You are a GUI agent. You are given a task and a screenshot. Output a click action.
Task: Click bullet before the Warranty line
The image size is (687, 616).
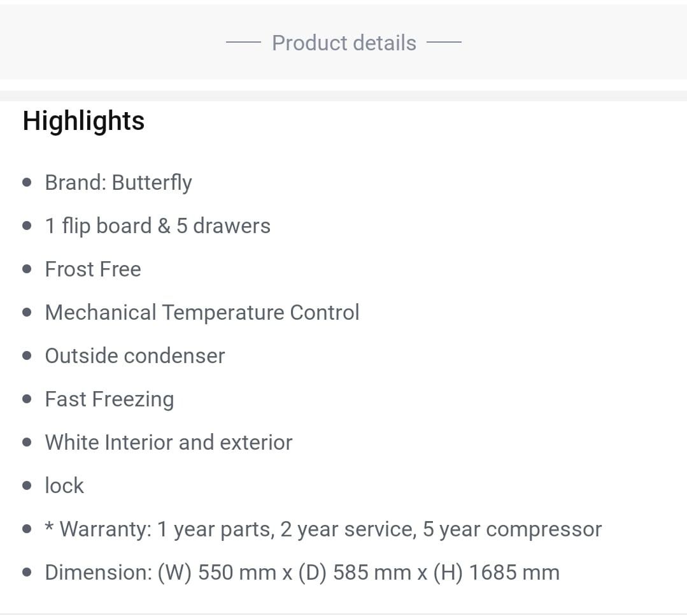tap(27, 529)
